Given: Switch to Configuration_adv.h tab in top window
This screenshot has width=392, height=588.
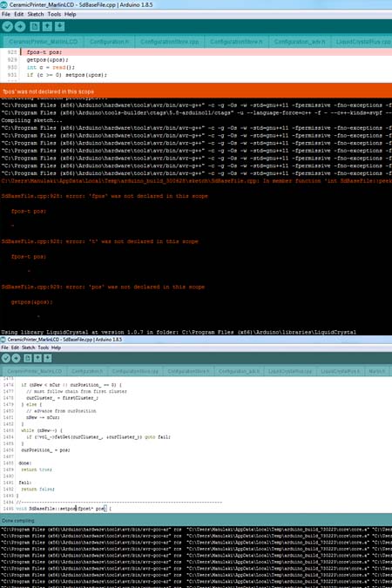Looking at the screenshot, I should pos(300,41).
